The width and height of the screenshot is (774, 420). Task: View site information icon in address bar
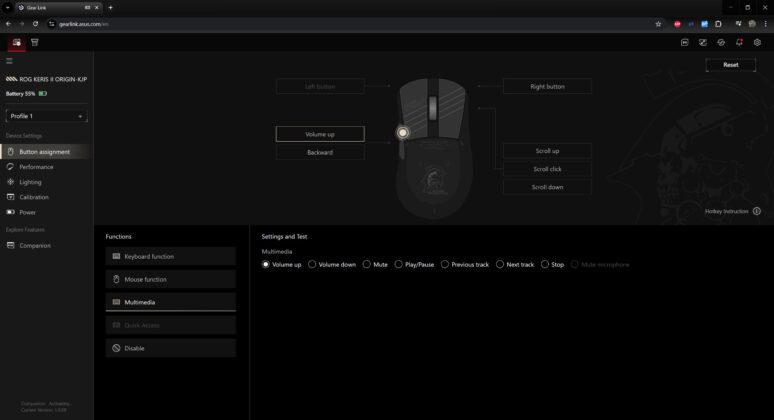coord(52,24)
